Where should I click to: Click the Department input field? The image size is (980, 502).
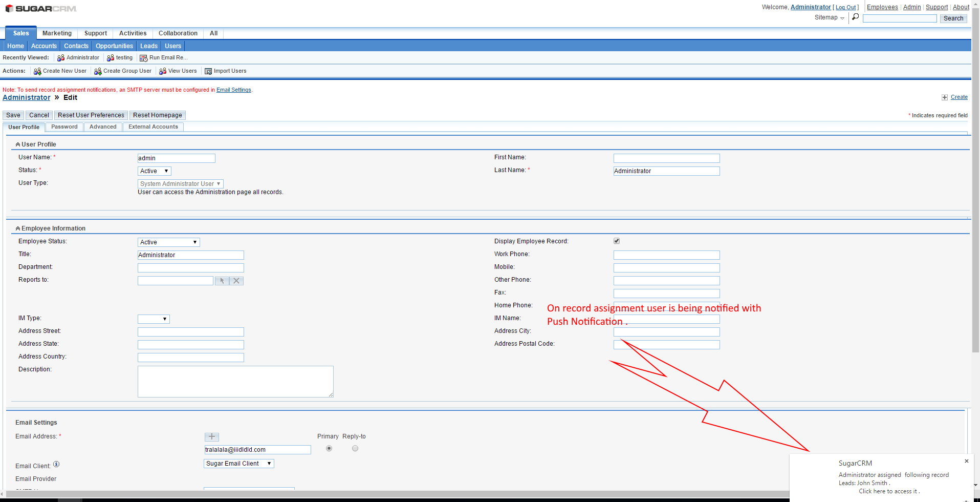190,268
